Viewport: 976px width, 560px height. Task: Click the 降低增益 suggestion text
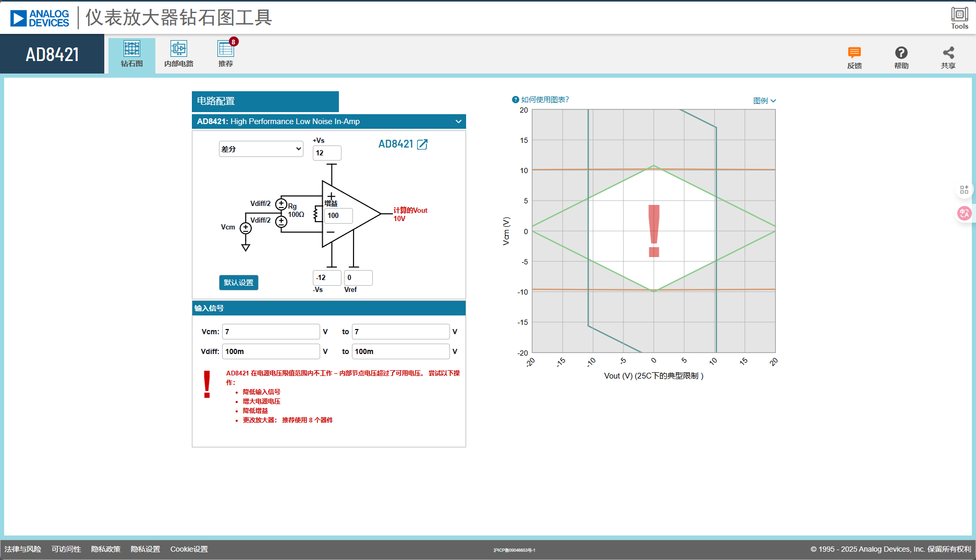point(255,411)
